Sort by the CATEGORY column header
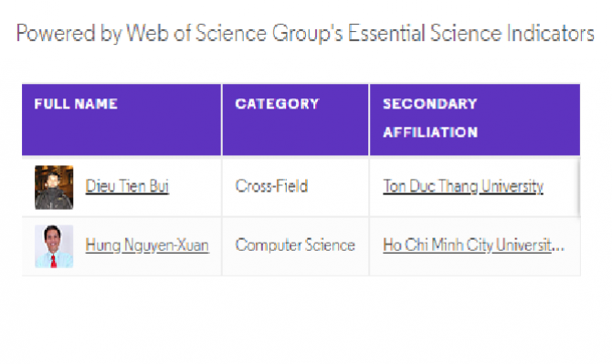Image resolution: width=612 pixels, height=364 pixels. pos(295,120)
